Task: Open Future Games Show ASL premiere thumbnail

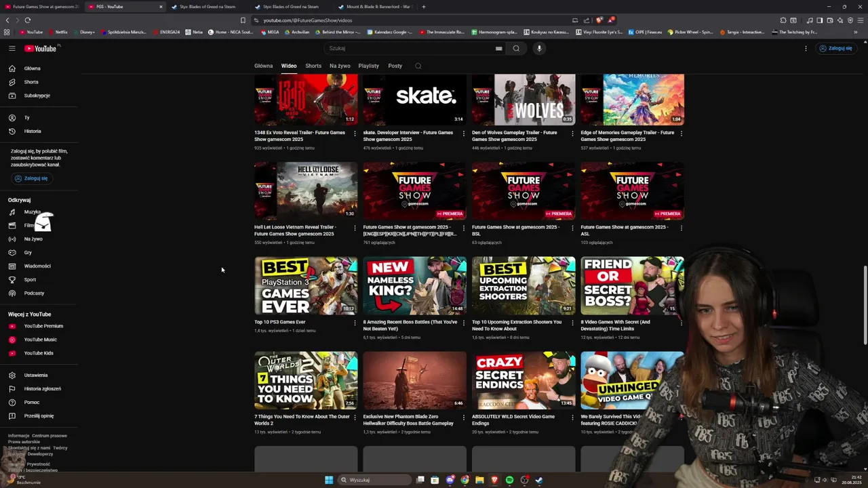Action: tap(632, 191)
